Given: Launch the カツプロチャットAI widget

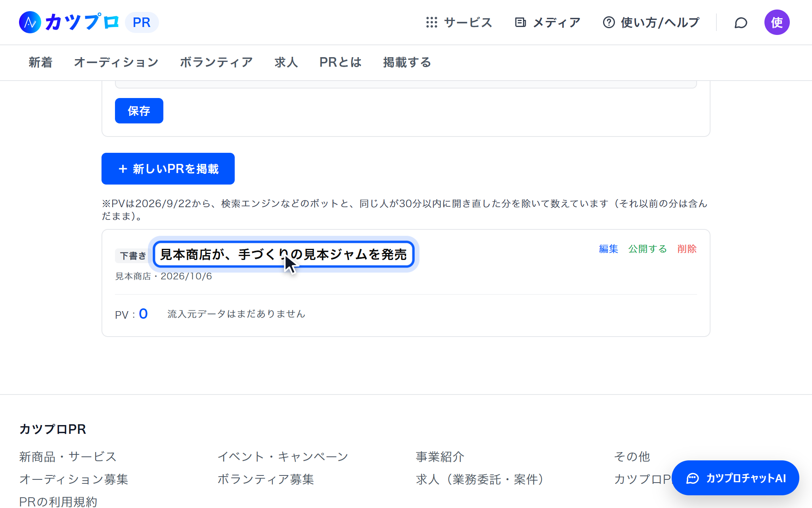Looking at the screenshot, I should 735,478.
